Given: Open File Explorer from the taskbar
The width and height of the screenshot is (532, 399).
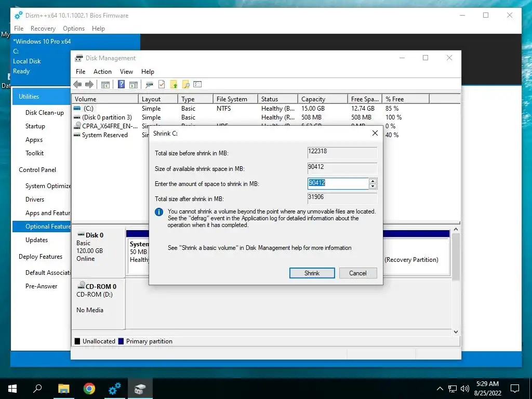Looking at the screenshot, I should pos(63,389).
